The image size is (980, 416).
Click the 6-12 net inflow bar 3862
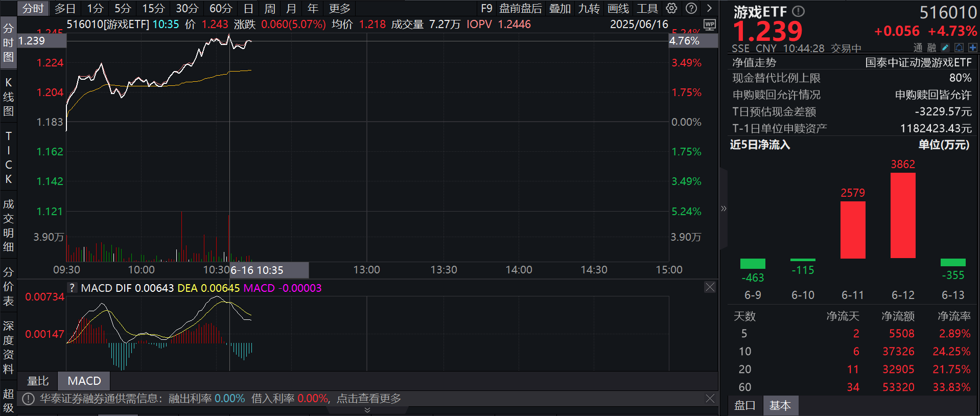pyautogui.click(x=903, y=216)
